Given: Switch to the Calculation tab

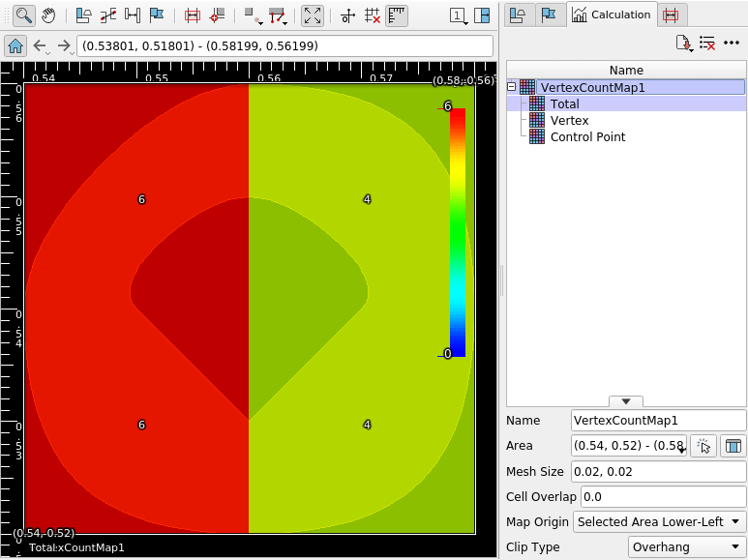Looking at the screenshot, I should point(612,15).
